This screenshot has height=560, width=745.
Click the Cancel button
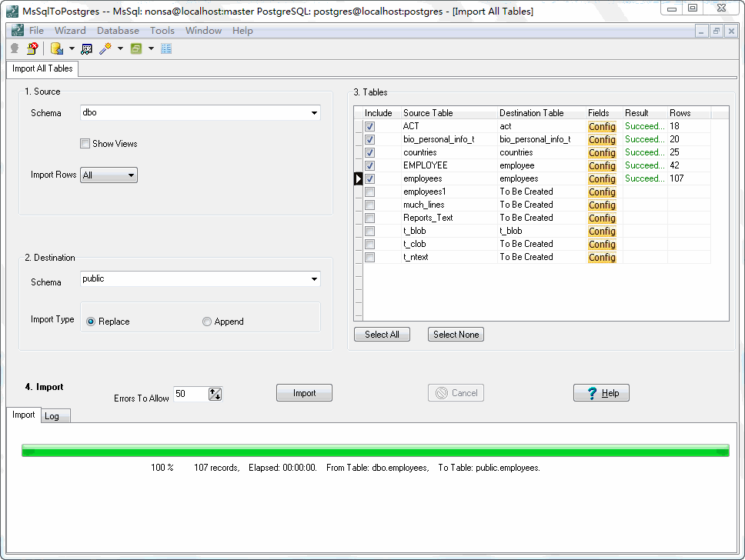tap(456, 393)
